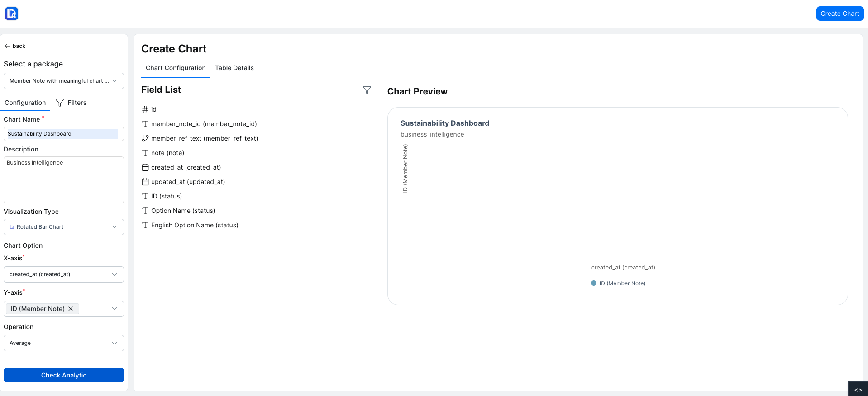Click the app logo in the top left
This screenshot has width=868, height=396.
tap(11, 13)
